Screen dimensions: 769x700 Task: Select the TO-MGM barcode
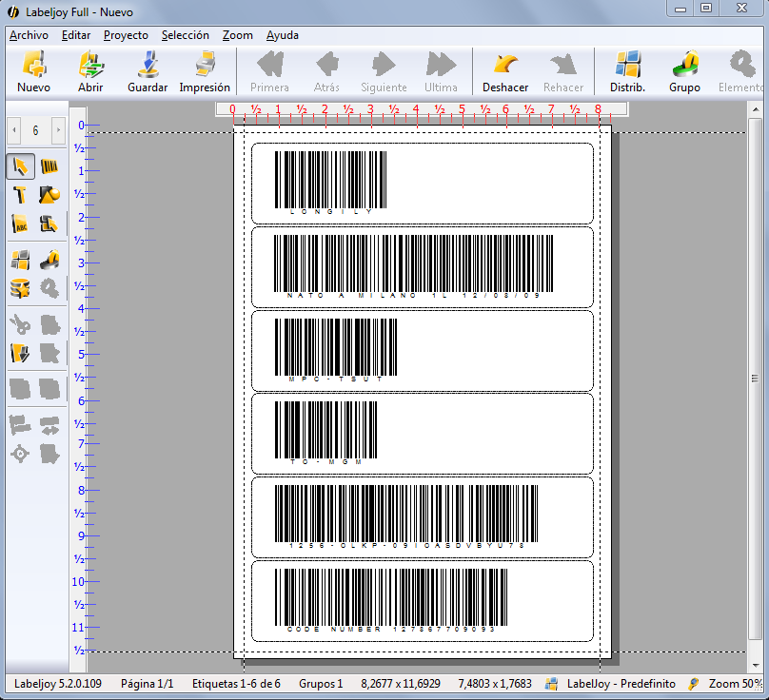[x=325, y=433]
